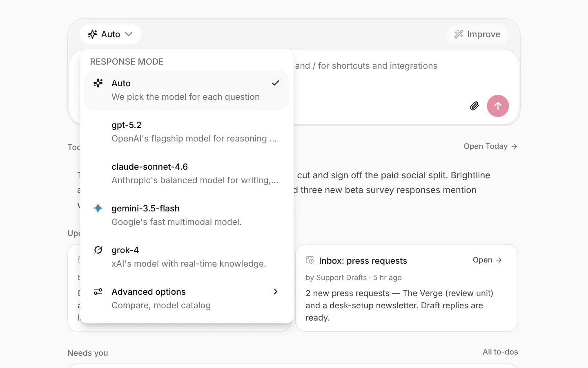
Task: Open Advanced options menu entry
Action: (187, 298)
